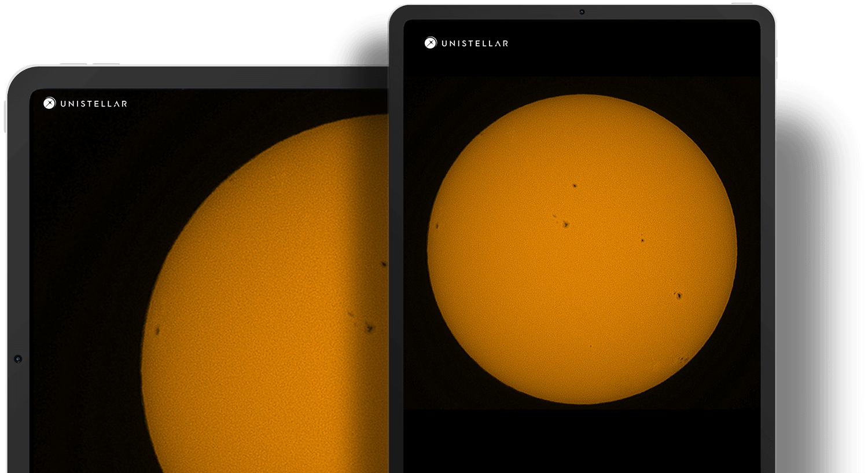
Task: Click the Unistellar logo icon on portrait tablet
Action: (431, 43)
